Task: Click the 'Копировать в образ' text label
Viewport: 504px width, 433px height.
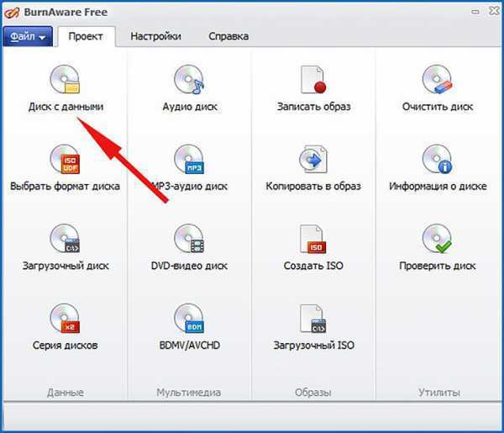Action: 313,186
